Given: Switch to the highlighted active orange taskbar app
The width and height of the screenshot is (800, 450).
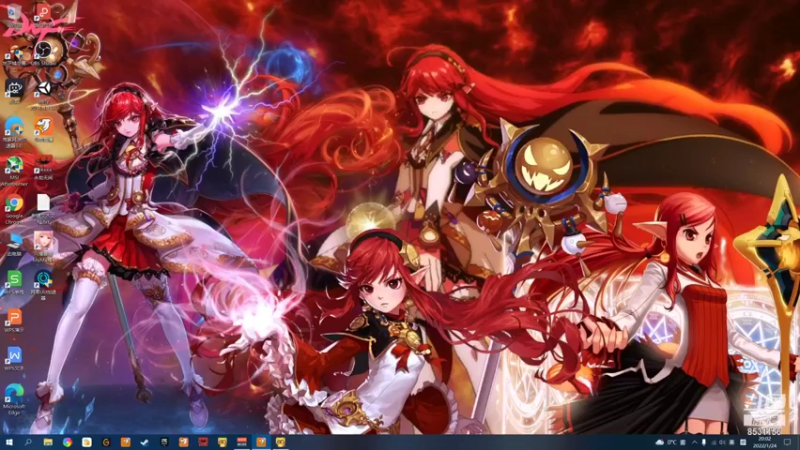Looking at the screenshot, I should pos(261,442).
